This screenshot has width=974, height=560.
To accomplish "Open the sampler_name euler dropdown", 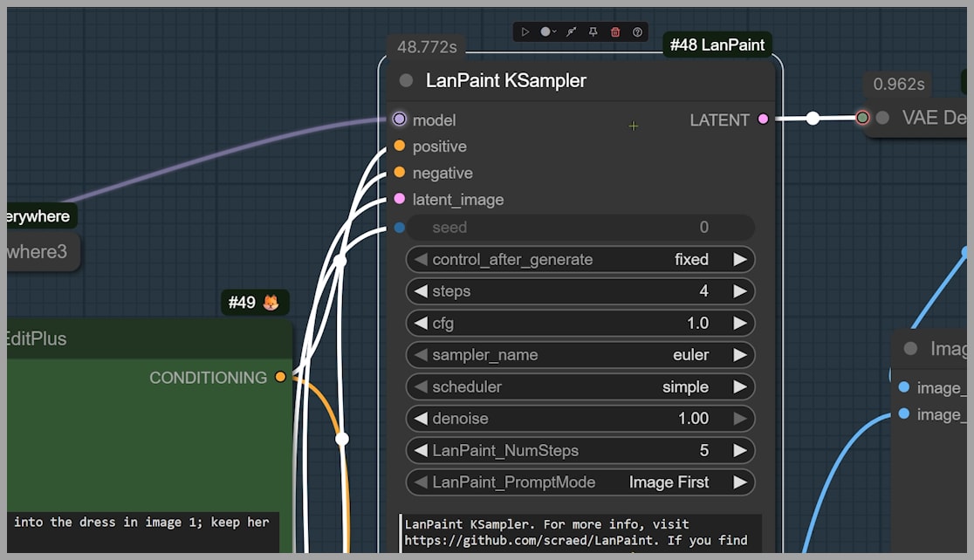I will pyautogui.click(x=580, y=355).
